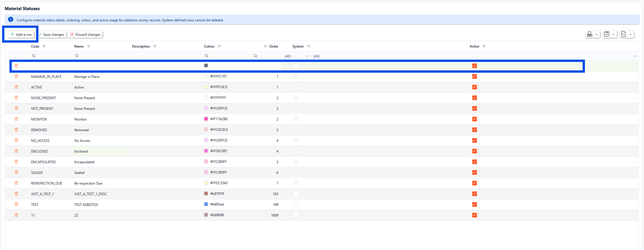Open the Code column header filter icon
This screenshot has height=250, width=644.
click(x=44, y=46)
